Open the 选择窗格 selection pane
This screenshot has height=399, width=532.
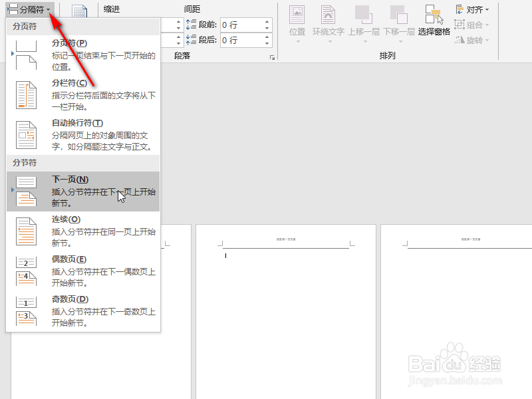click(x=434, y=21)
